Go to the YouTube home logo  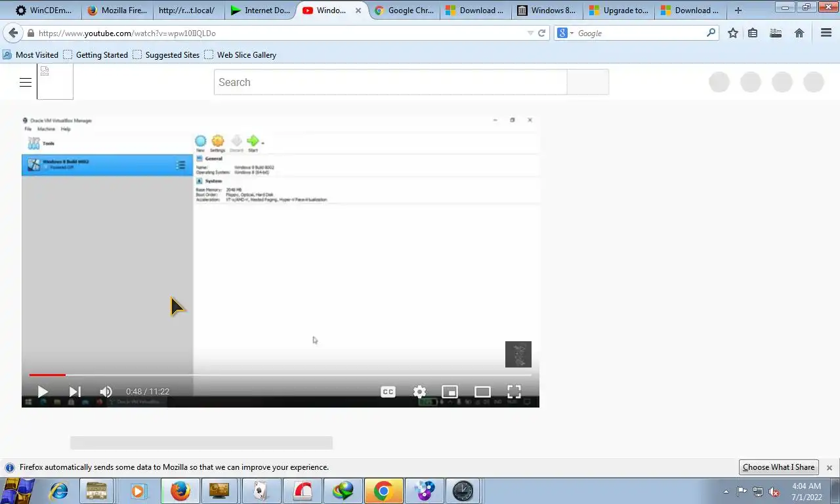[55, 82]
